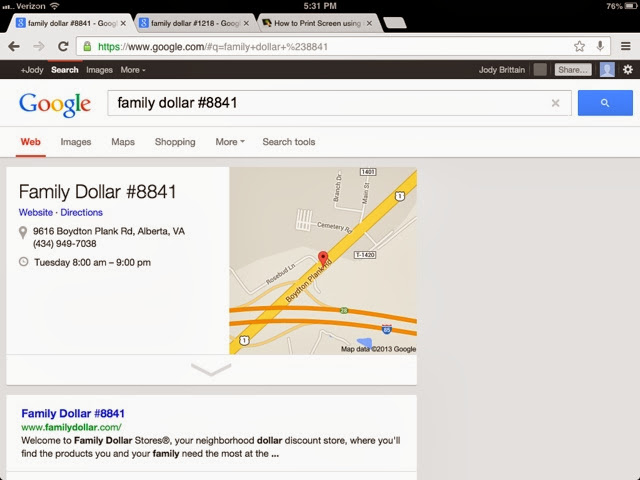
Task: Click the Google logo
Action: coord(55,104)
